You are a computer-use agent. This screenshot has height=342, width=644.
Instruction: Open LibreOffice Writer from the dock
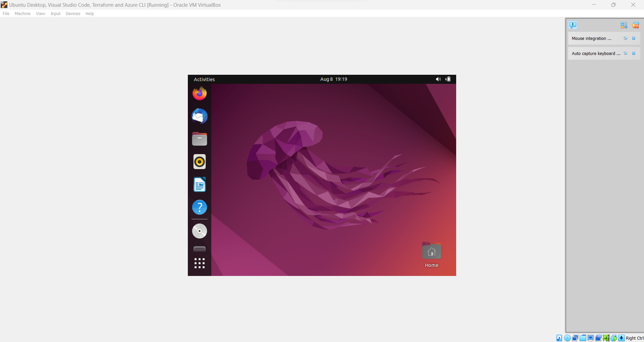[x=200, y=184]
